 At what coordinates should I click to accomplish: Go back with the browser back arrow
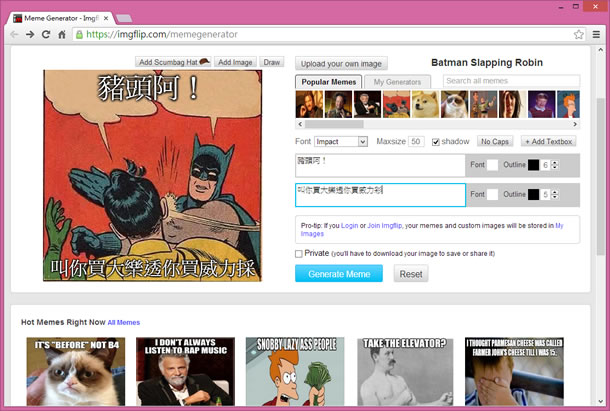click(x=14, y=34)
